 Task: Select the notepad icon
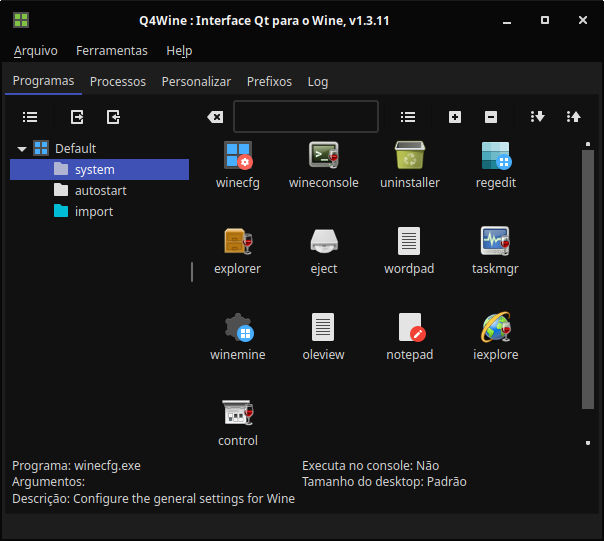tap(410, 328)
